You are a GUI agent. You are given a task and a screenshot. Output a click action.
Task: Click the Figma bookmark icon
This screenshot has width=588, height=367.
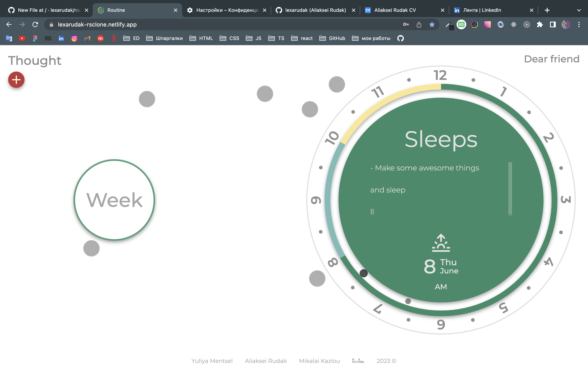[x=35, y=38]
